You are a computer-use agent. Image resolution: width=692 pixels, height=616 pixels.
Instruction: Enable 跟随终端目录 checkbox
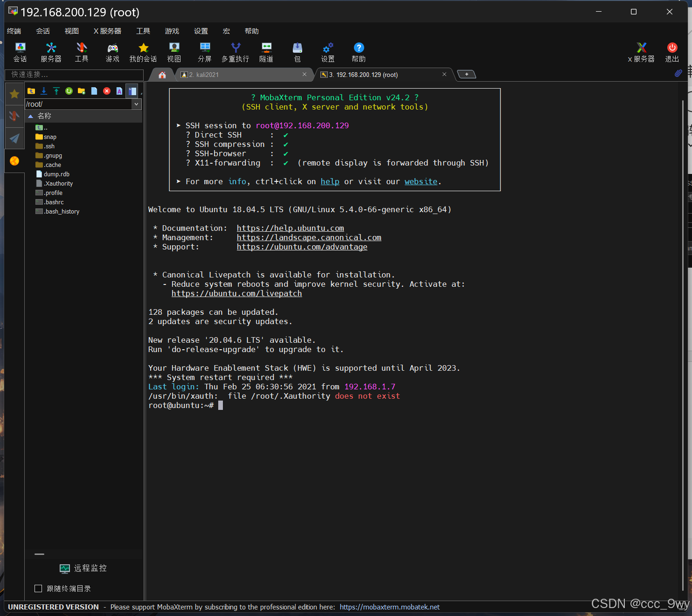point(38,588)
